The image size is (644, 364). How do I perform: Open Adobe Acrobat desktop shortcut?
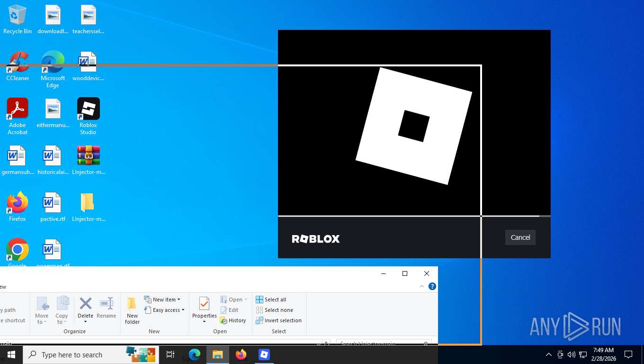18,116
